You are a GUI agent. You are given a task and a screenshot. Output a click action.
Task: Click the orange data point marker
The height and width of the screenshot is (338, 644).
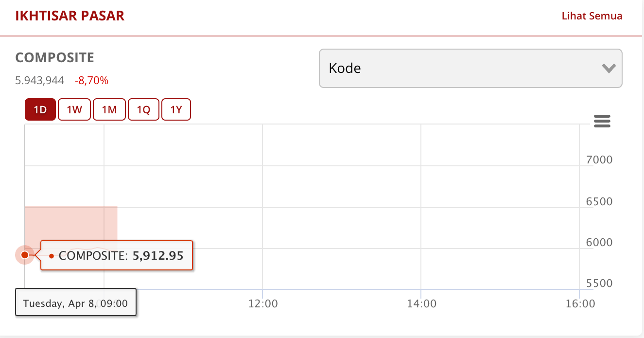(25, 254)
